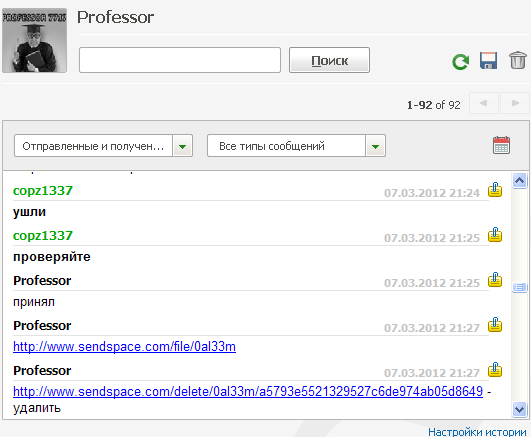
Task: Click the 'Professor' contact title heading
Action: coord(115,17)
